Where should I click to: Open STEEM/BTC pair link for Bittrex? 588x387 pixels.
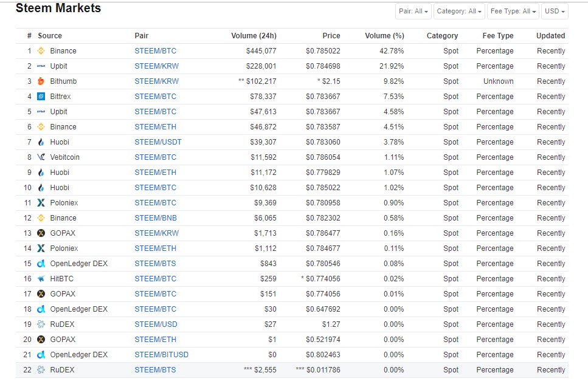coord(155,96)
